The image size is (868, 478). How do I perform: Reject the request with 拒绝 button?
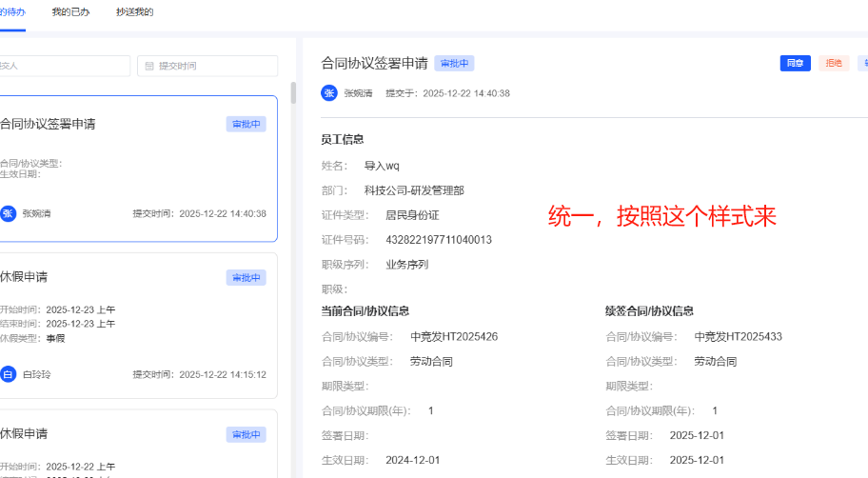[834, 64]
